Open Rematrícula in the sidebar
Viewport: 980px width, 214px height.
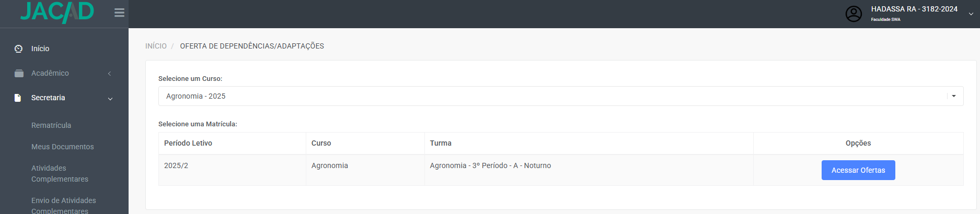tap(51, 125)
